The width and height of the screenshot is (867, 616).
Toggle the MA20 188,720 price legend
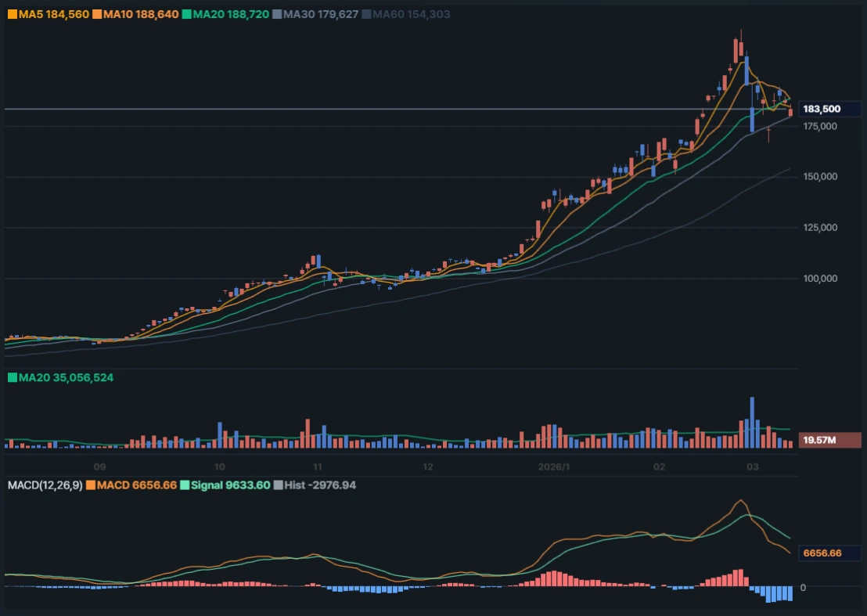[x=226, y=14]
